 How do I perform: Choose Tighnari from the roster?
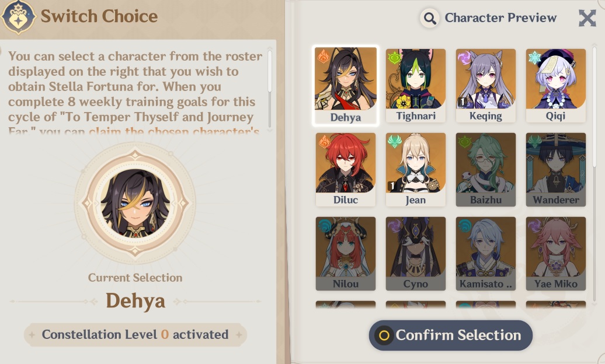click(416, 86)
